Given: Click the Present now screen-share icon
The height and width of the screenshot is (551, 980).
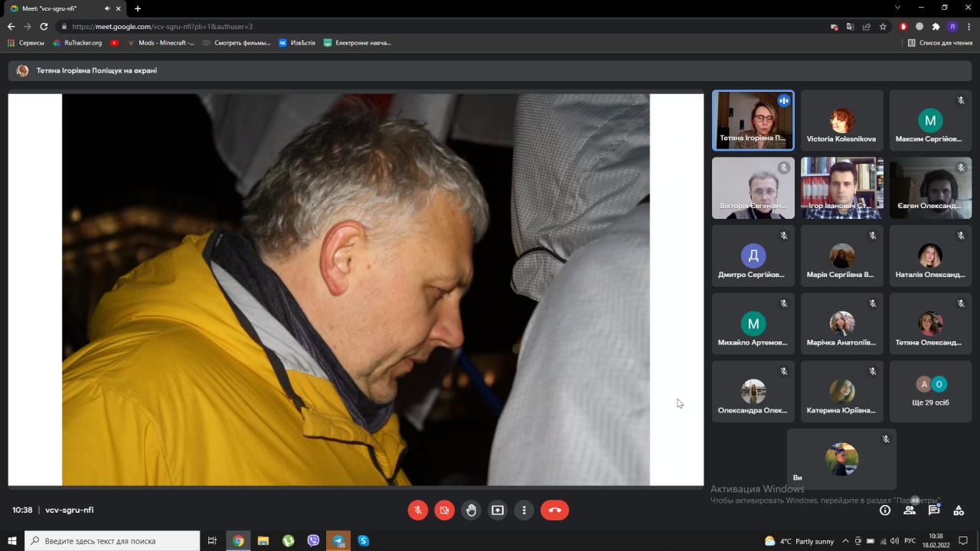Looking at the screenshot, I should coord(498,510).
